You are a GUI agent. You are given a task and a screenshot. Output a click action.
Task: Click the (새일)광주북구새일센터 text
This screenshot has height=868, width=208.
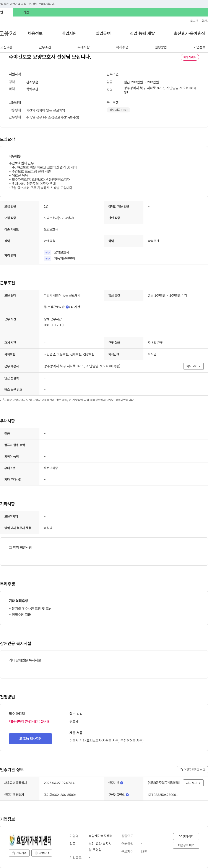click(x=164, y=783)
